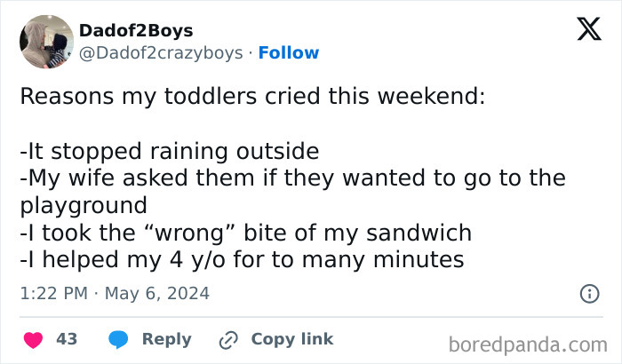Click the "It stopped raining outside" line
622x364 pixels.
click(169, 151)
